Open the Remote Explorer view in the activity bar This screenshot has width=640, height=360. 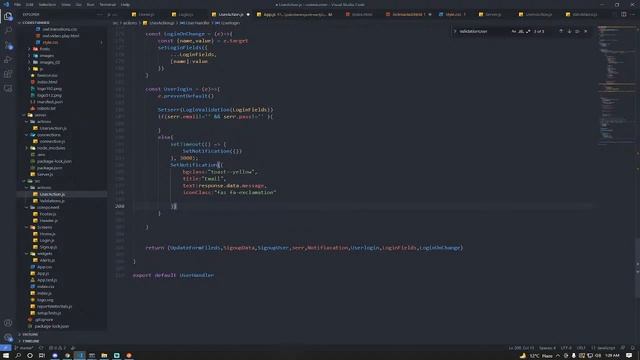tap(8, 89)
